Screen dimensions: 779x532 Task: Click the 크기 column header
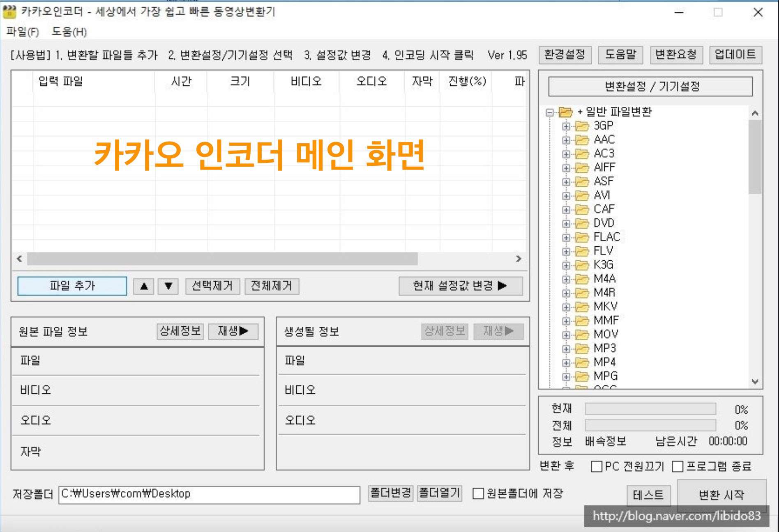(240, 81)
